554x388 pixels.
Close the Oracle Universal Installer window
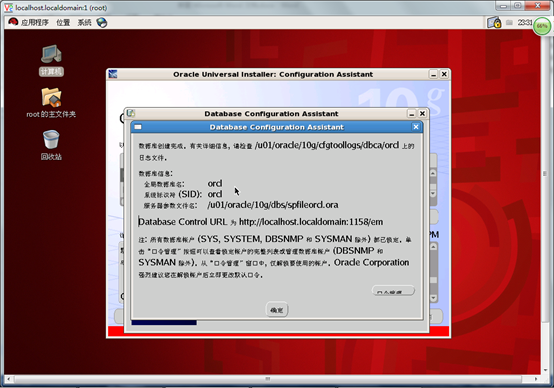(x=444, y=75)
